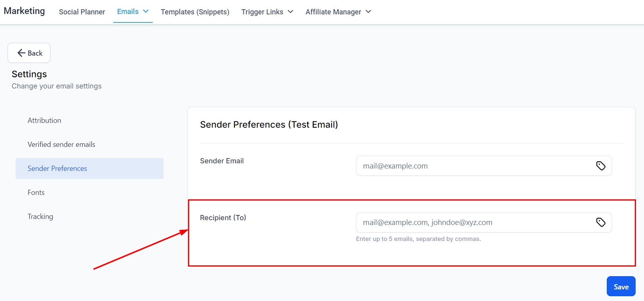Screen dimensions: 644x301
Task: Click the tag icon in Sender Email field
Action: tap(600, 166)
